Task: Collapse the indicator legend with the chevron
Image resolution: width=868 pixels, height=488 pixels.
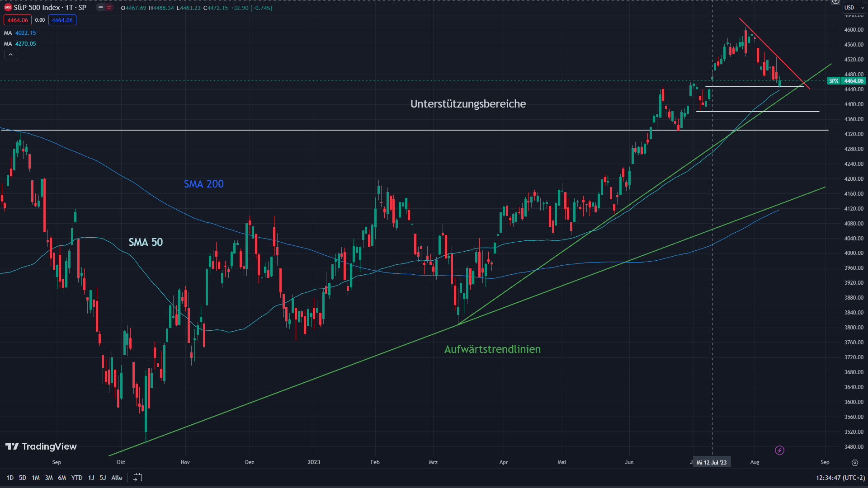Action: 10,55
